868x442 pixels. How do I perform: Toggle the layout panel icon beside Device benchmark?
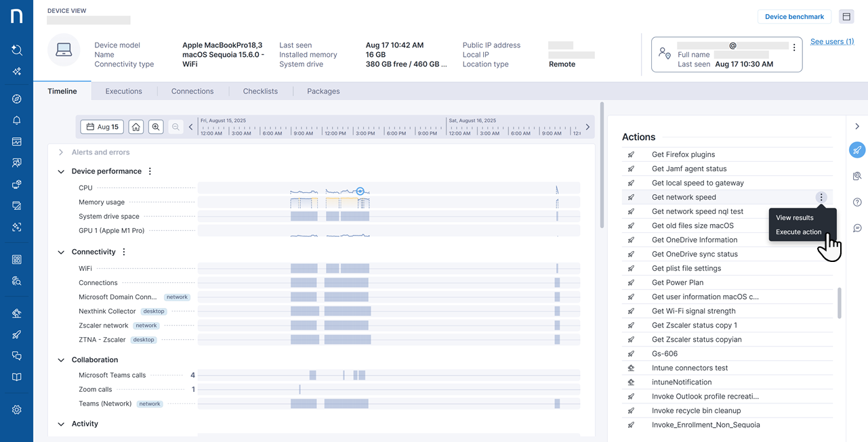point(846,17)
